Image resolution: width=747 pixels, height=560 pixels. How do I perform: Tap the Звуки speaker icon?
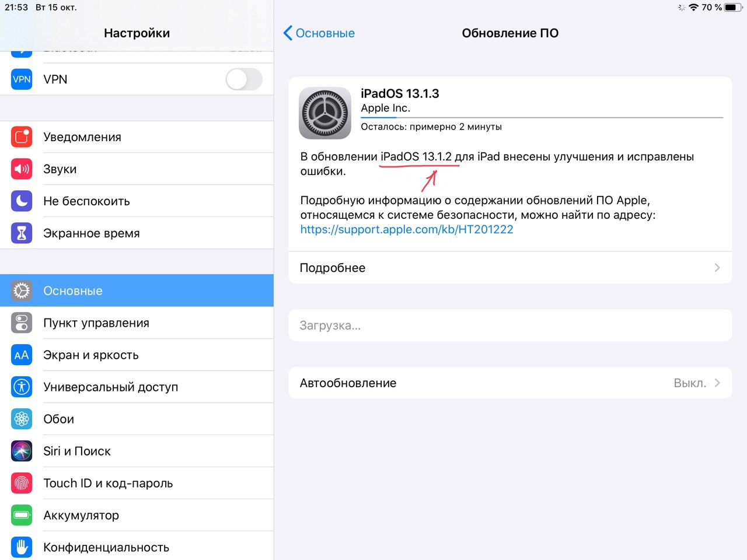click(x=22, y=169)
